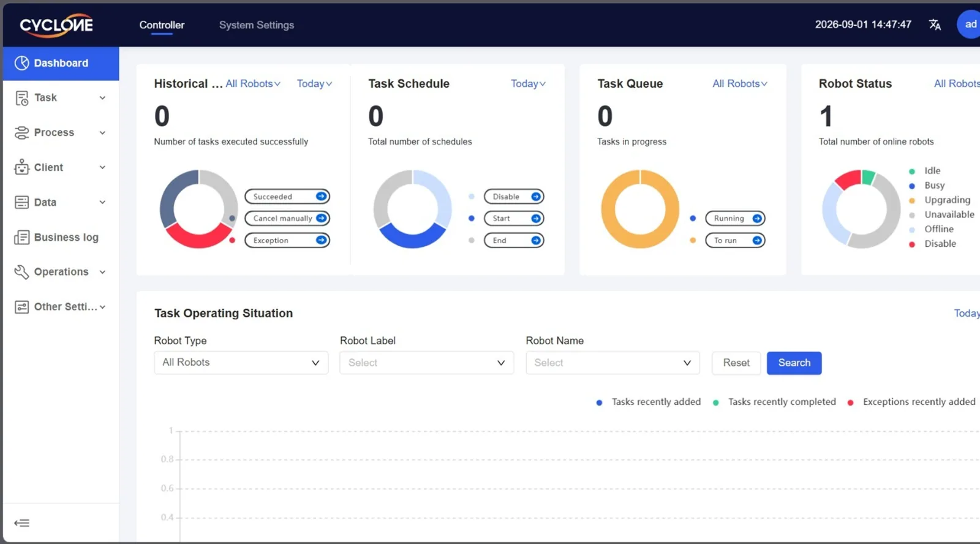This screenshot has height=544, width=980.
Task: Toggle Idle legend in Robot Status
Action: click(x=925, y=171)
